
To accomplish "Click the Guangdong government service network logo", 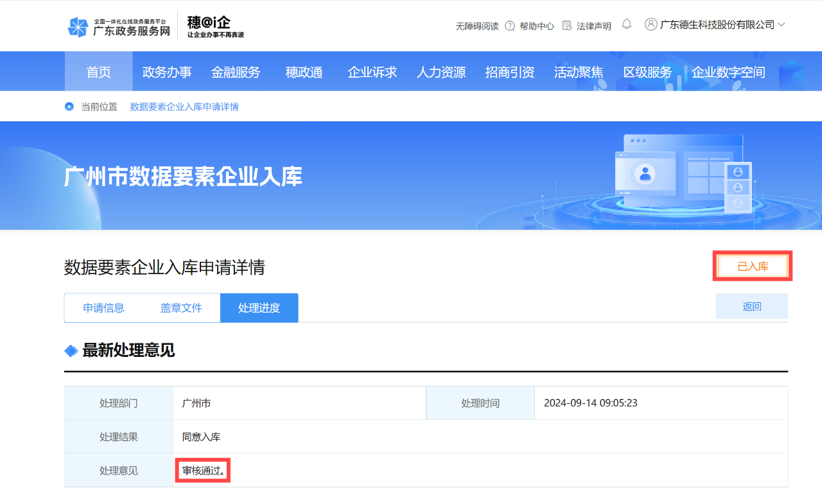I will [x=119, y=27].
